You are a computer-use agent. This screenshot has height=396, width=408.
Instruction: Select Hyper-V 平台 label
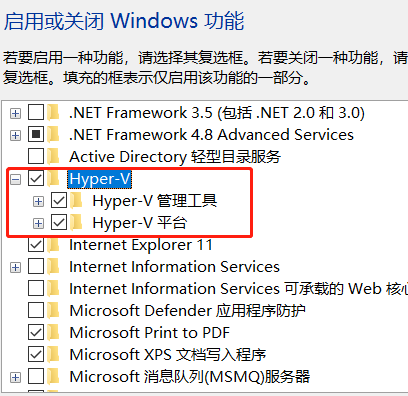pos(140,223)
